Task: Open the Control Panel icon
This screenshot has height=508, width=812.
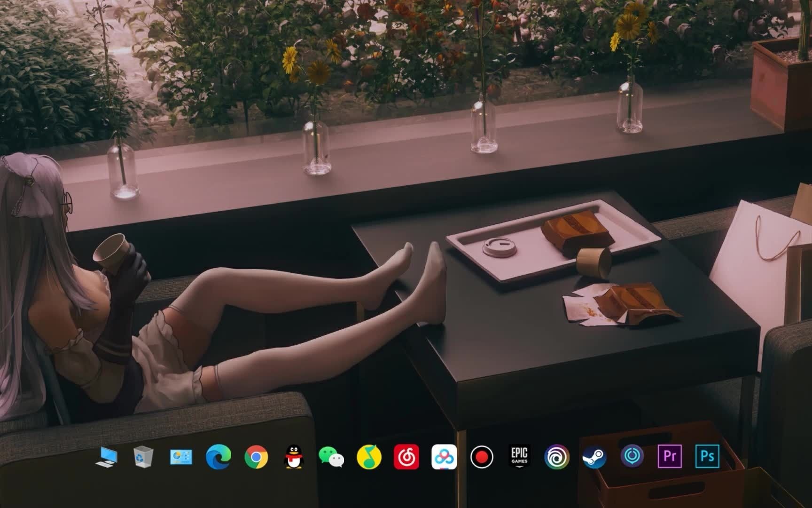Action: tap(181, 457)
